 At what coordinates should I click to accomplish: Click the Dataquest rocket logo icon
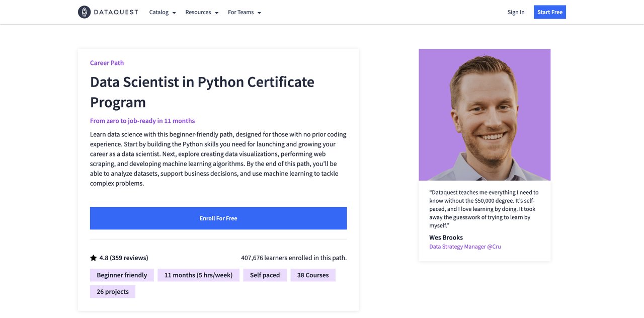click(84, 12)
